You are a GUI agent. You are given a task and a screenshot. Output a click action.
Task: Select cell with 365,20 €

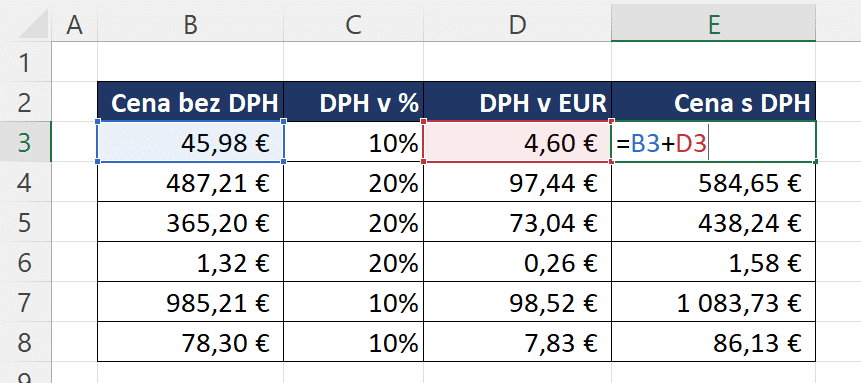[x=191, y=222]
